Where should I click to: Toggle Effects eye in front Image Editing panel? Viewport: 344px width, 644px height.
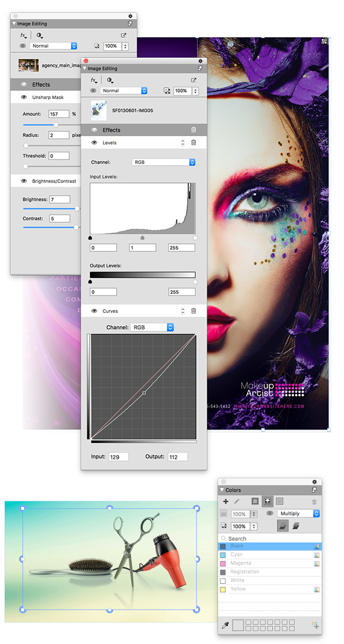tap(94, 130)
